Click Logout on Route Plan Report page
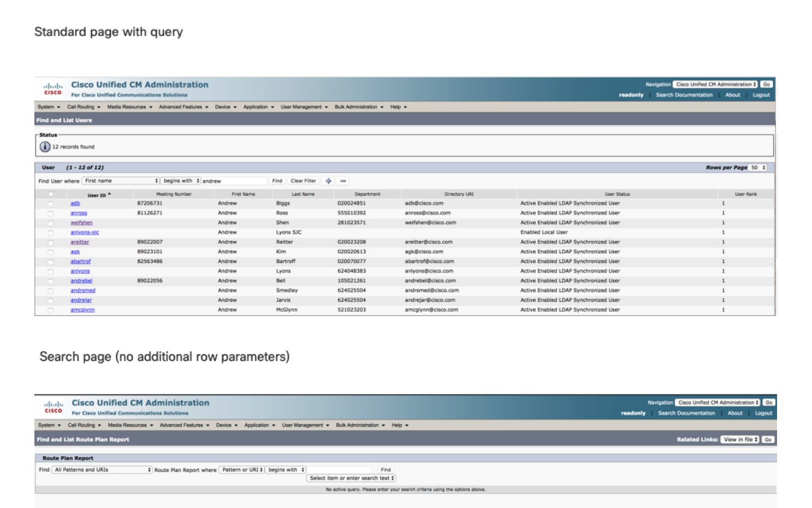 (764, 413)
